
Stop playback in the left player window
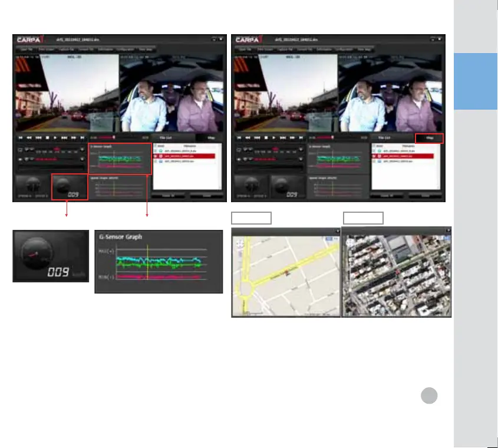47,137
